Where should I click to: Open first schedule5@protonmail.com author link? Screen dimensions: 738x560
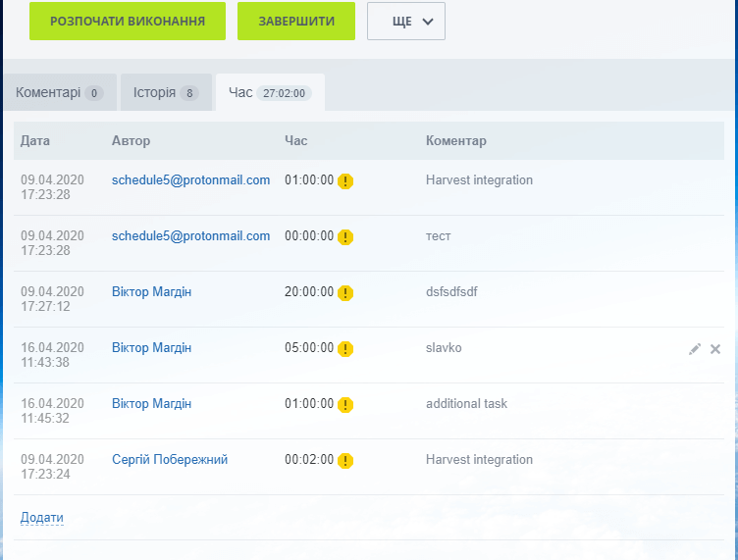point(190,180)
